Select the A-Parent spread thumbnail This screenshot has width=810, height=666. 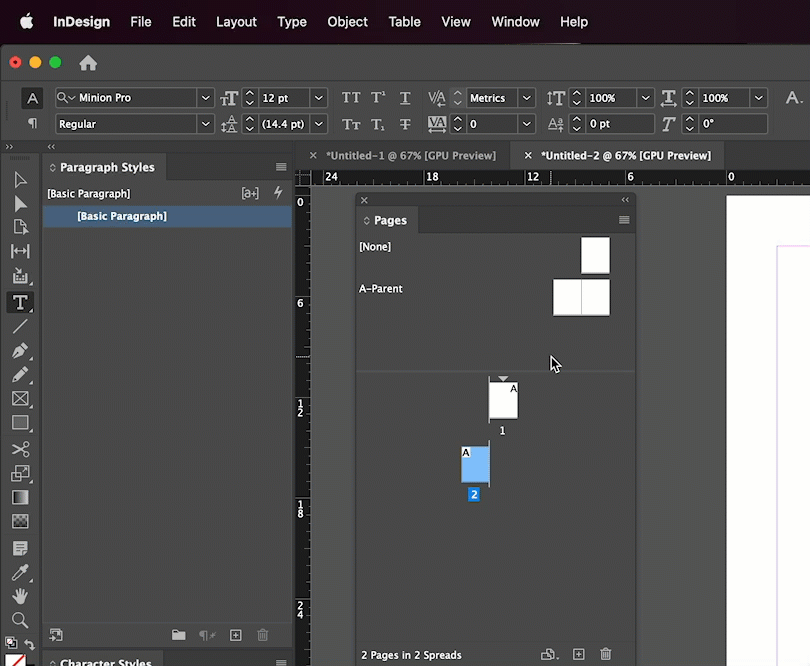click(581, 298)
